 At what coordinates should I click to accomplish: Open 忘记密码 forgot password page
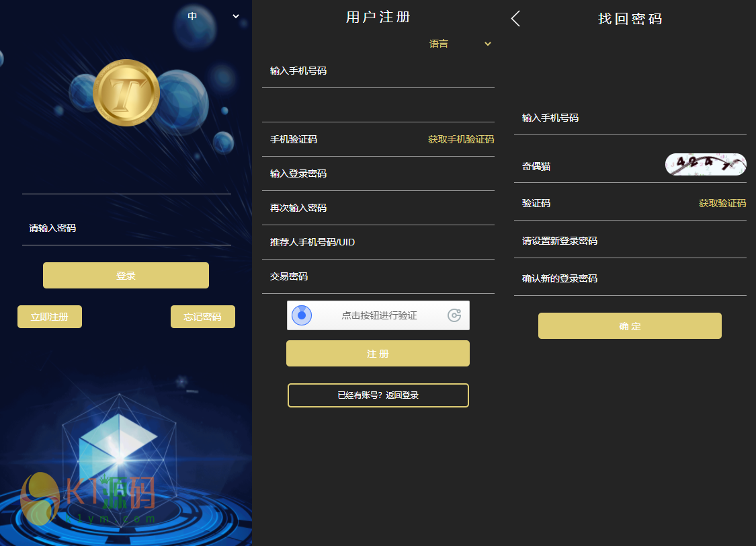pos(202,317)
